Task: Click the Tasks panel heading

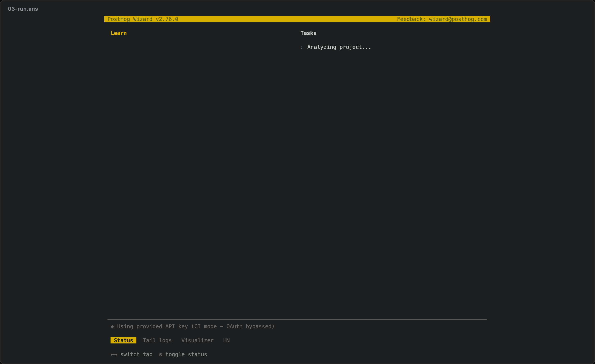Action: click(x=308, y=33)
